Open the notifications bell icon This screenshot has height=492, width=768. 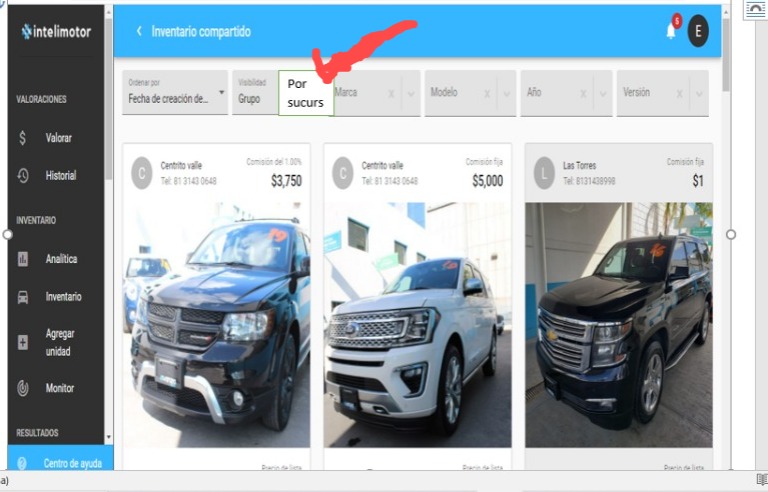click(671, 31)
